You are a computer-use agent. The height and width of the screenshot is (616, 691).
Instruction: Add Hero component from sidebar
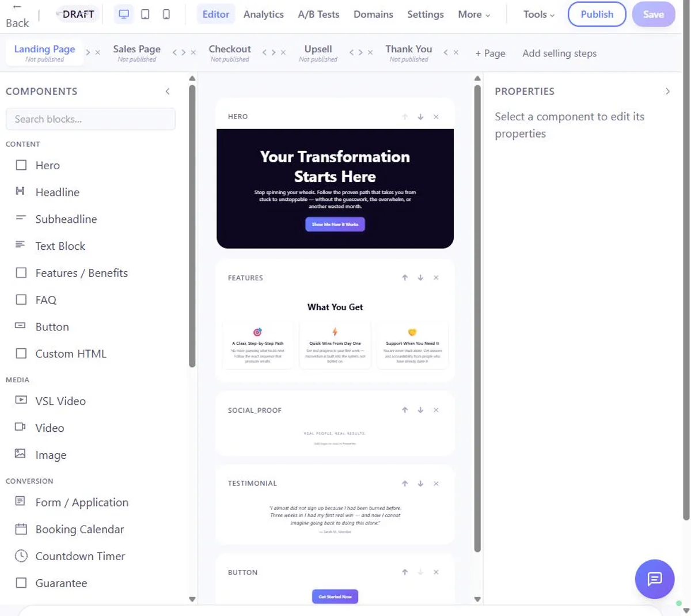[x=90, y=165]
